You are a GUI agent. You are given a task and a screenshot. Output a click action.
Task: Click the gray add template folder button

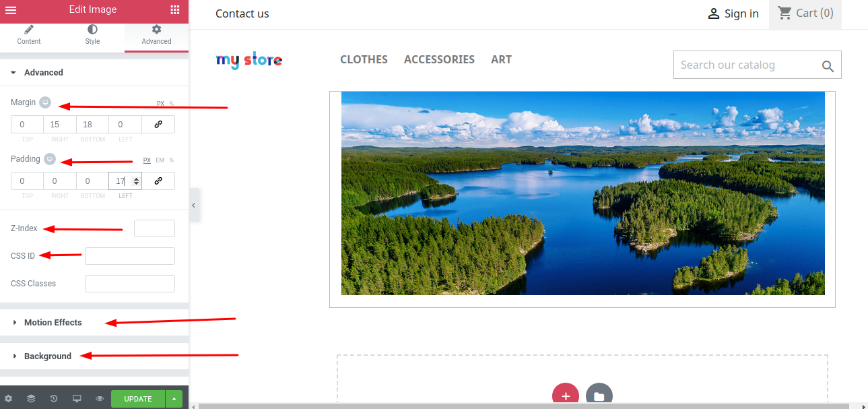599,396
